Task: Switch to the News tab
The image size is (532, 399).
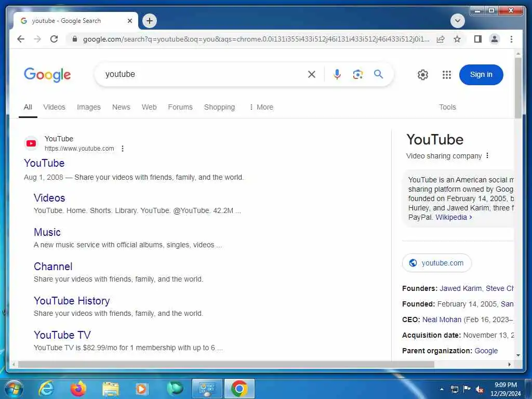Action: point(121,107)
